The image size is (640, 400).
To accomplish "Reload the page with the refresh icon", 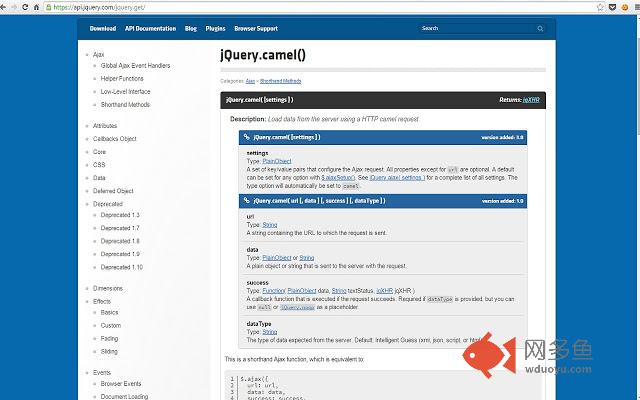I will tap(25, 7).
